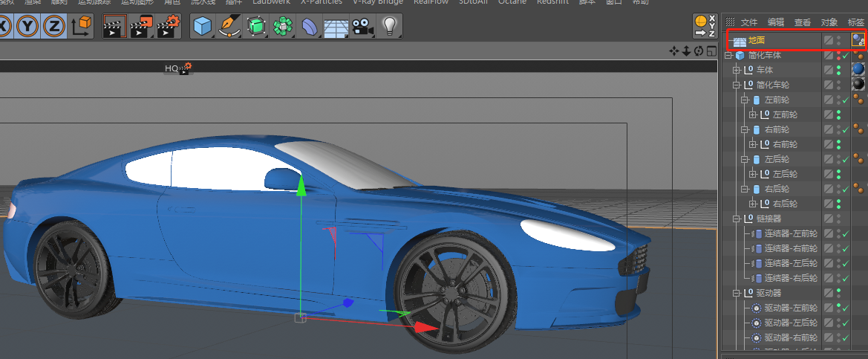
Task: Toggle red visibility dots of 简化车体
Action: [x=838, y=55]
